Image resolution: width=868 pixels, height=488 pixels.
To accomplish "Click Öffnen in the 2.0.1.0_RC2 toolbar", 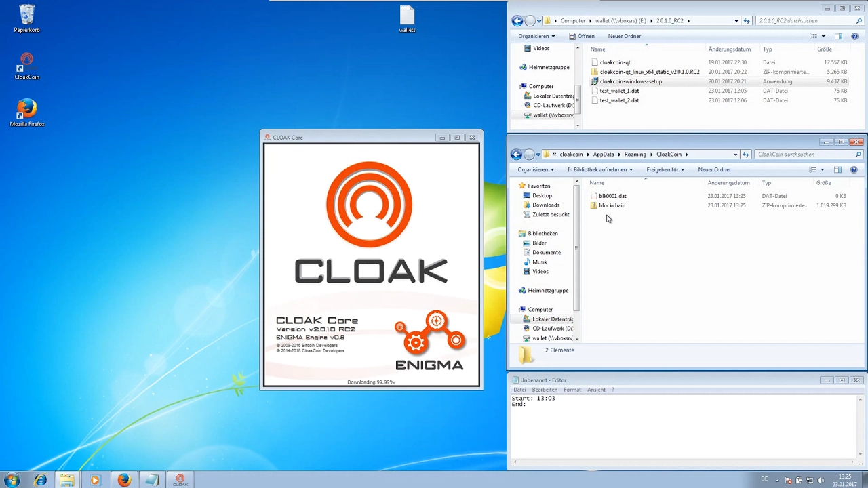I will coord(582,36).
